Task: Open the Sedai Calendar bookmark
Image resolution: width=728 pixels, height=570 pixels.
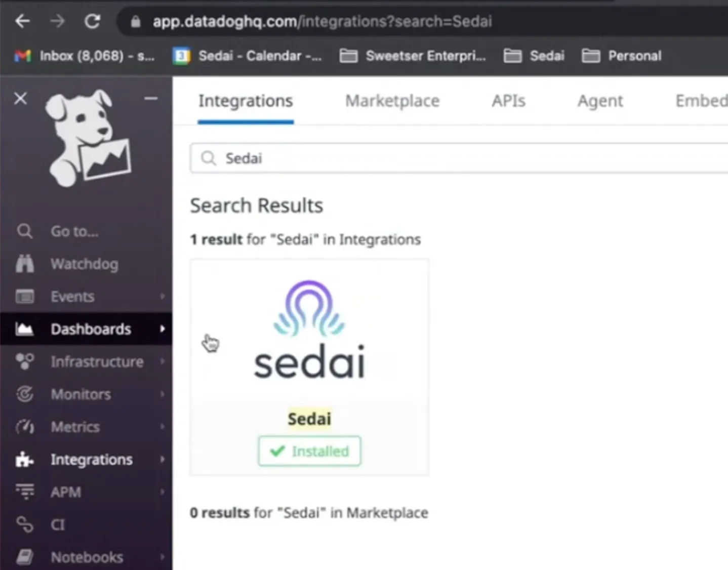Action: (x=247, y=56)
